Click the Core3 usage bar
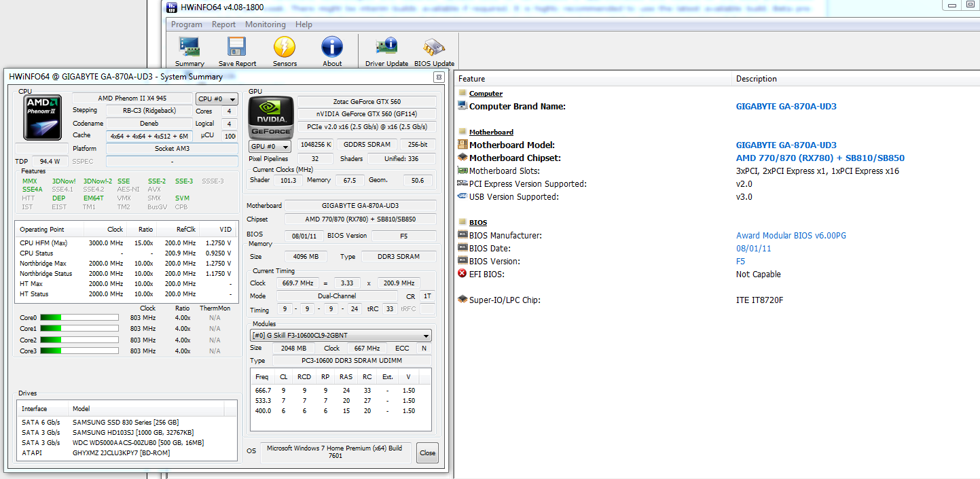 [79, 351]
